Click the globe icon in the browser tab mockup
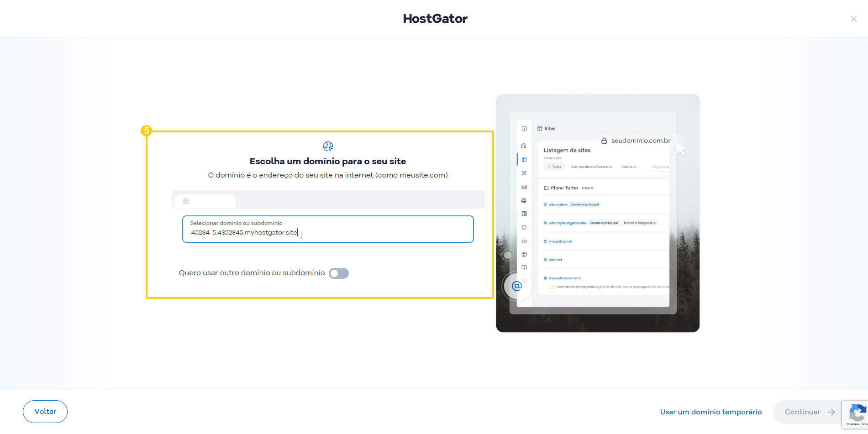The image size is (868, 434). [186, 201]
